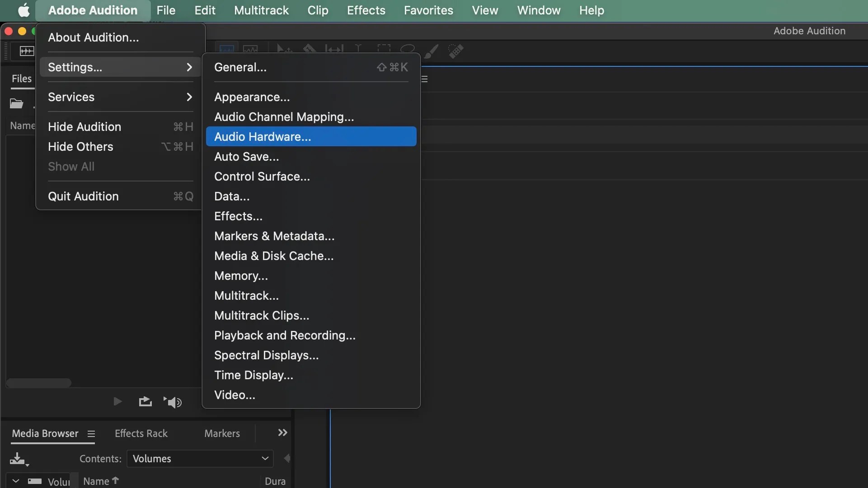Viewport: 868px width, 488px height.
Task: Click the loop playback icon near transport
Action: click(x=145, y=402)
